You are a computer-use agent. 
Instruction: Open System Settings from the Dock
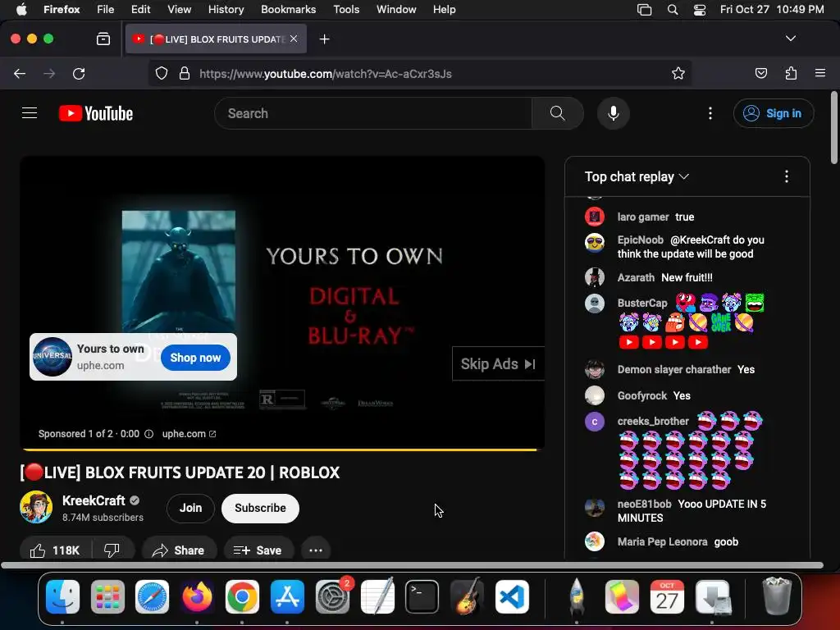coord(332,596)
